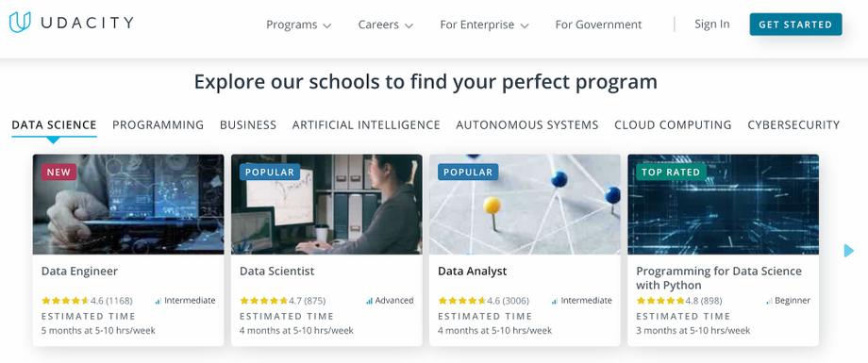
Task: Click the Intermediate level icon on Data Engineer
Action: tap(159, 301)
